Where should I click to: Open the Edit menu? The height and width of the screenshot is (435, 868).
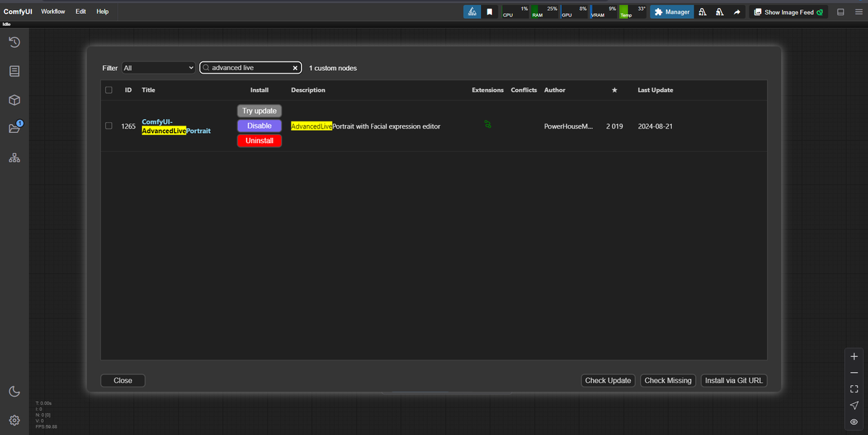81,12
